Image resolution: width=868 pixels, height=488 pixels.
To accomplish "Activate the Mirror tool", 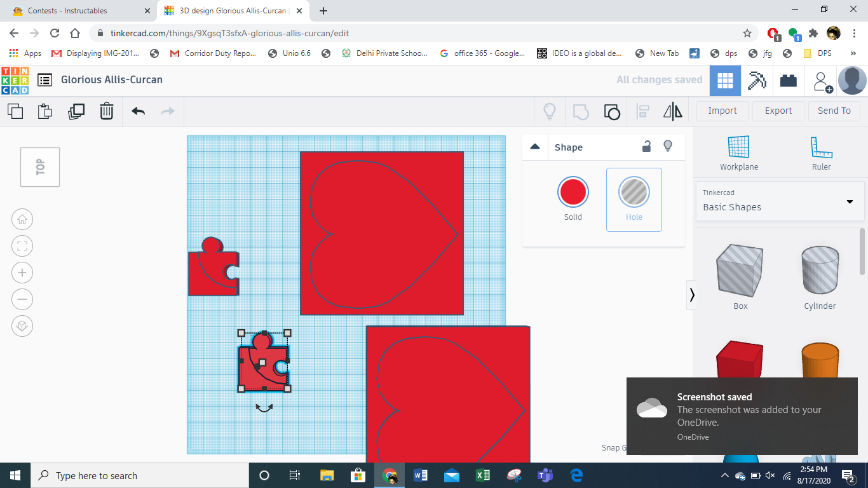I will click(673, 112).
